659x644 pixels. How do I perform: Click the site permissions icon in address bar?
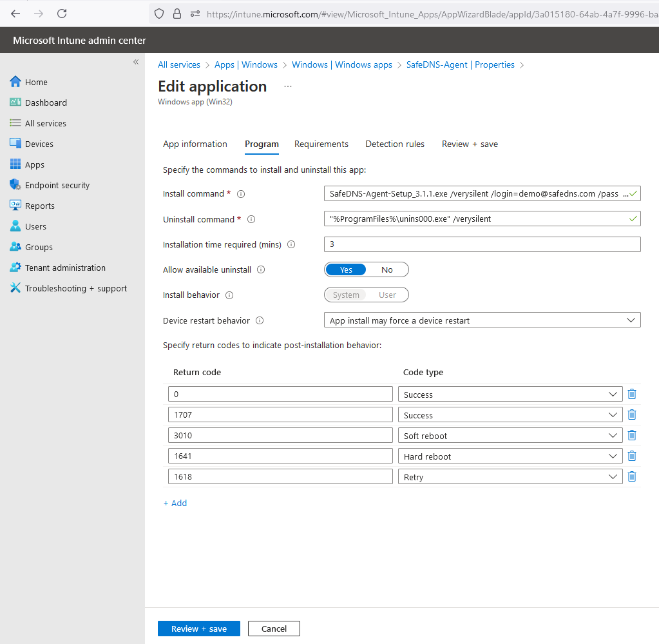tap(195, 14)
